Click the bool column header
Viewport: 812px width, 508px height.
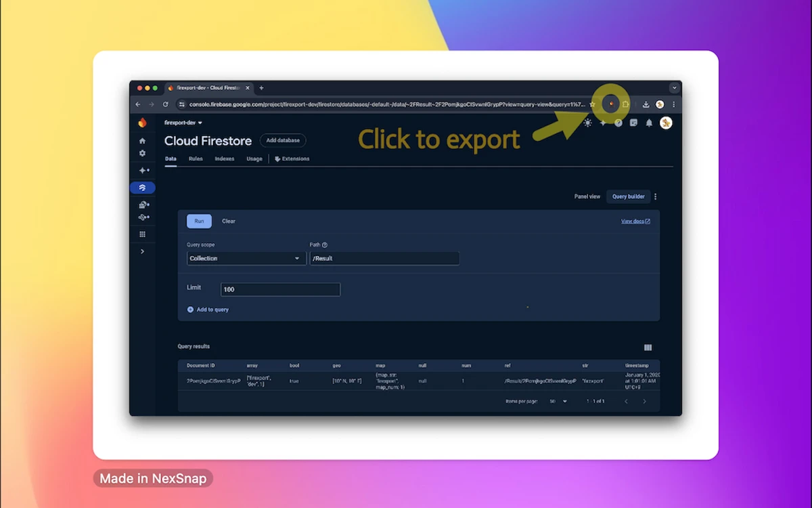click(294, 366)
